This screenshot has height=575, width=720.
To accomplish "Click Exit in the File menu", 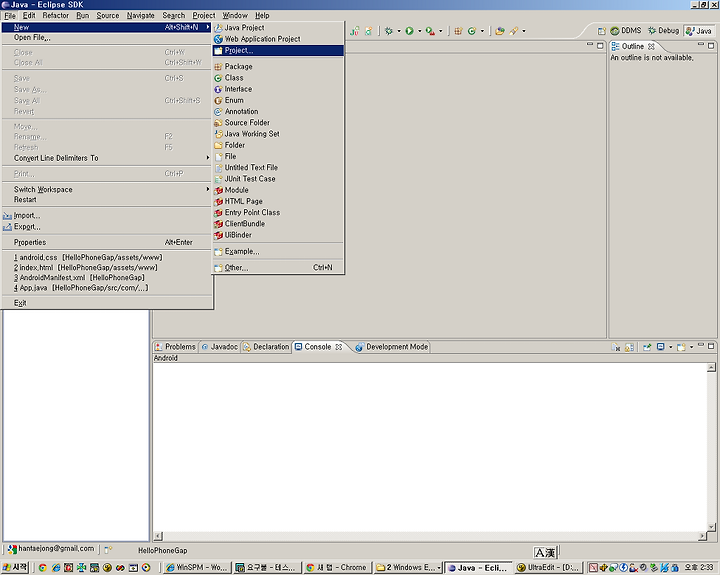I will (x=107, y=303).
